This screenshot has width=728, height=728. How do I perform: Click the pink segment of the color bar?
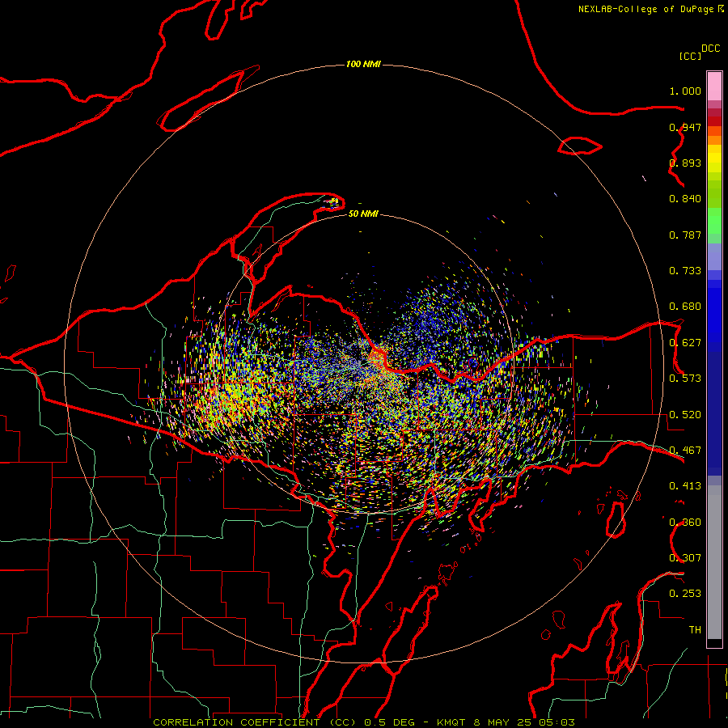point(714,87)
